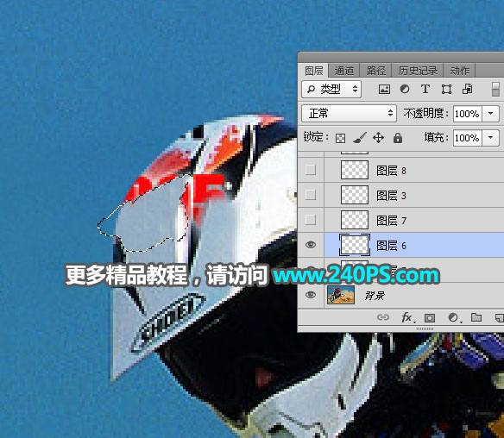
Task: Click 图层 8 thumbnail
Action: [355, 170]
